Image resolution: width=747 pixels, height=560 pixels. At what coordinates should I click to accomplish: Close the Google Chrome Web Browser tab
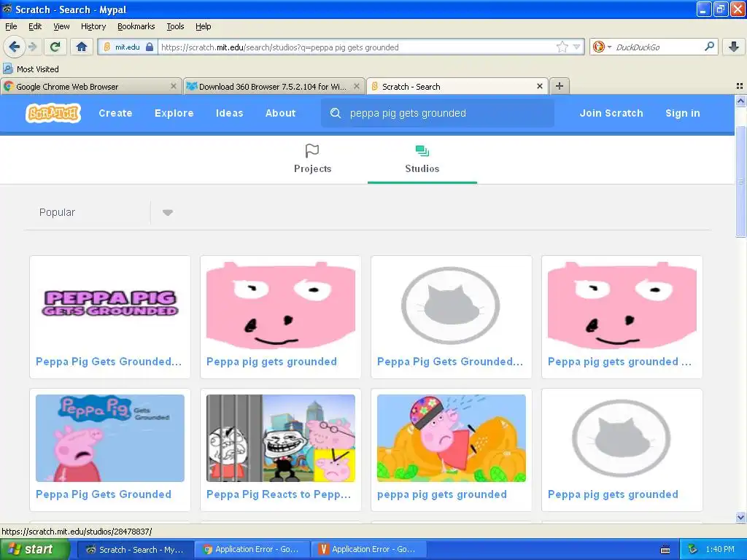[174, 86]
